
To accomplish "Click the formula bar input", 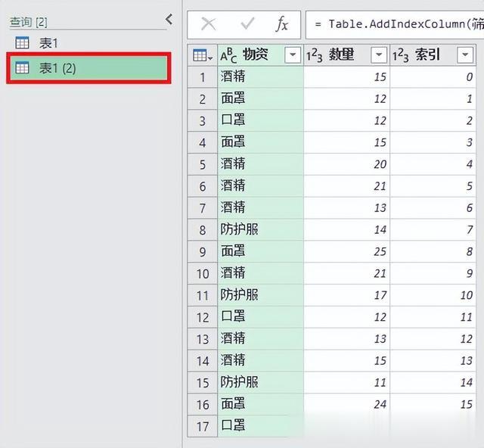I will 395,25.
